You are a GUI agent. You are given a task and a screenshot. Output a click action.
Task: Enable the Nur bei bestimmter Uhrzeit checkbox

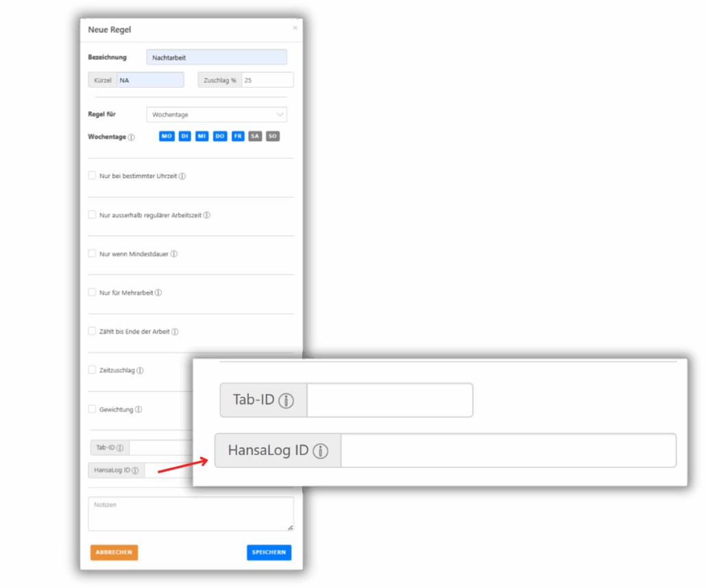[92, 175]
